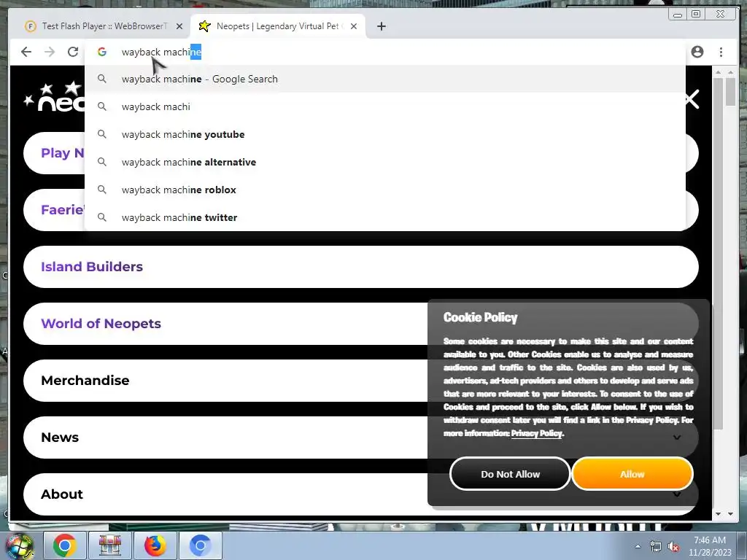Close the Neopets tab
This screenshot has width=747, height=560.
tap(354, 26)
